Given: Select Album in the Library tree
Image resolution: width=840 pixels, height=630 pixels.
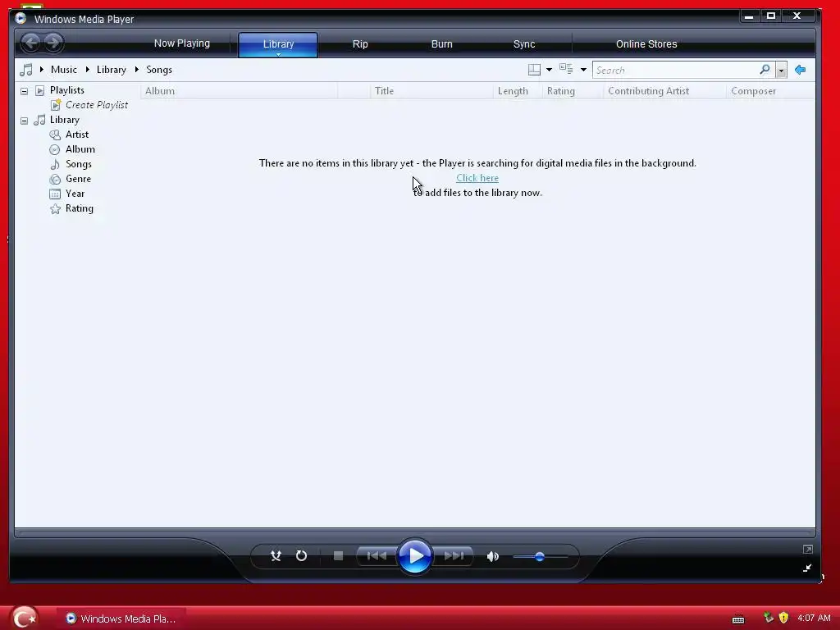Looking at the screenshot, I should click(x=80, y=149).
